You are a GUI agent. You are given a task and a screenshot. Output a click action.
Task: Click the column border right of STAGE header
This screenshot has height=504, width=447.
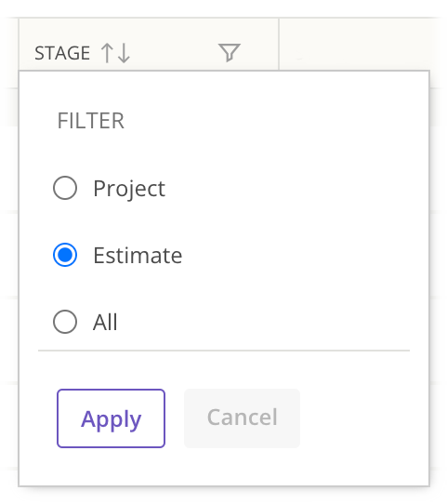279,44
